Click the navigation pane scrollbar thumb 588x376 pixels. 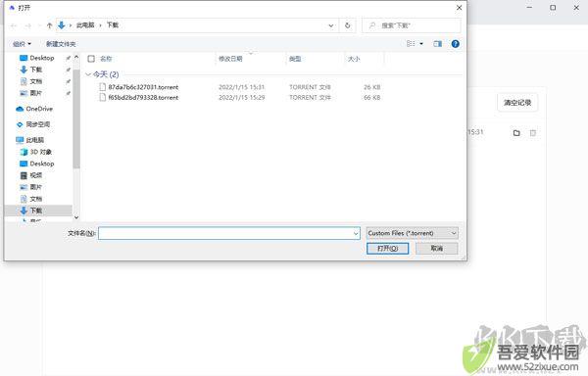click(76, 119)
